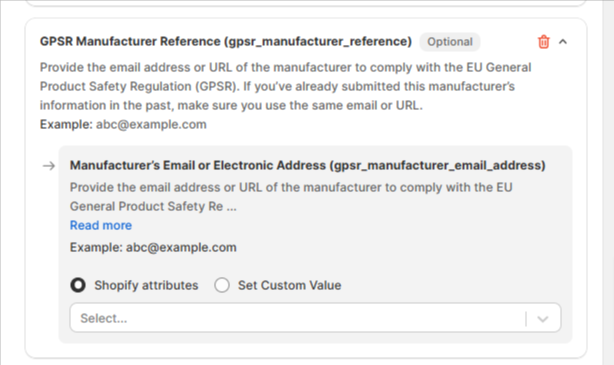The height and width of the screenshot is (365, 614).
Task: Click the dropdown chevron in Select field
Action: 543,319
